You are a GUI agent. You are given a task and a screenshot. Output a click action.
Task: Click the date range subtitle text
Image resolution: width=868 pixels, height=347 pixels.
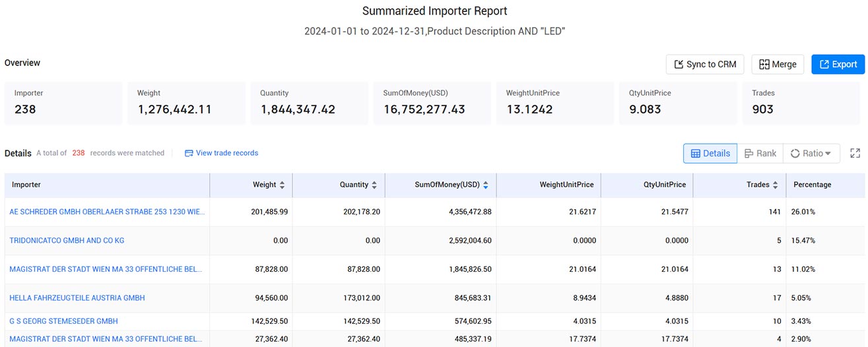coord(435,32)
